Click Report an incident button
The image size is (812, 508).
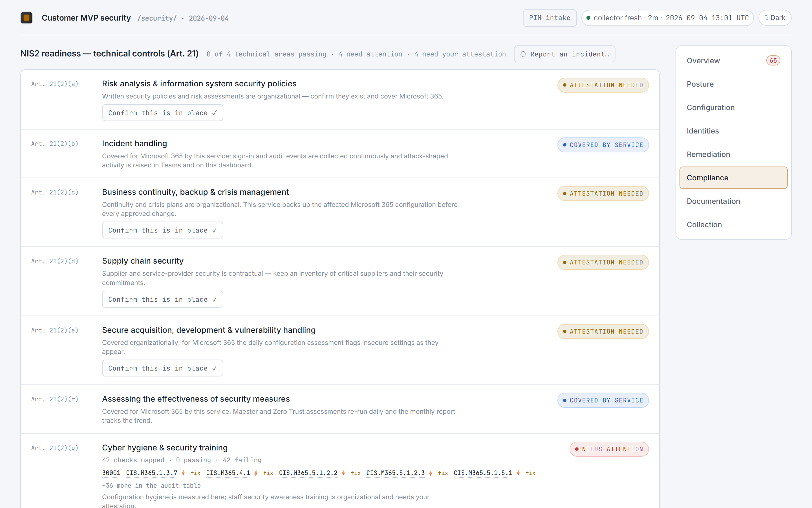[x=564, y=54]
